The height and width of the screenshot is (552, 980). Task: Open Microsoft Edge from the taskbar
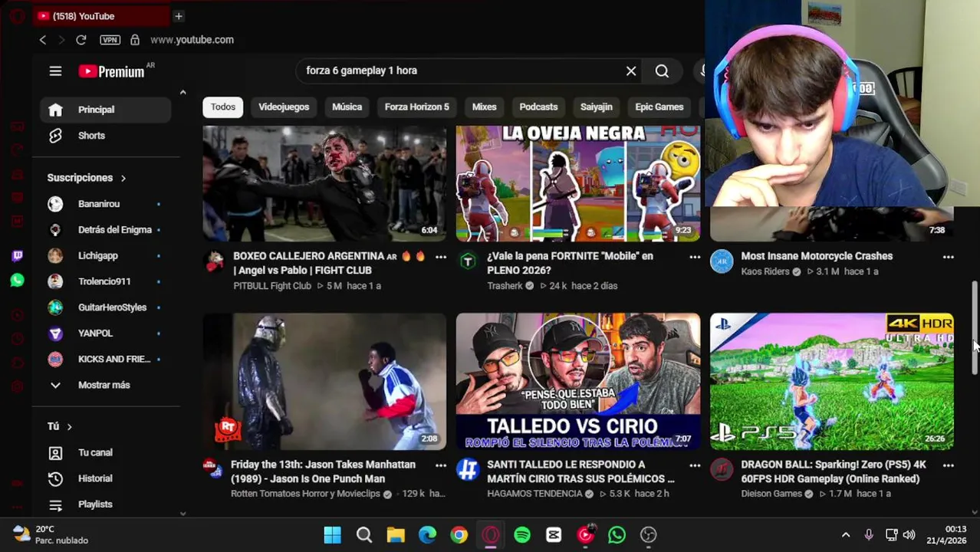427,534
